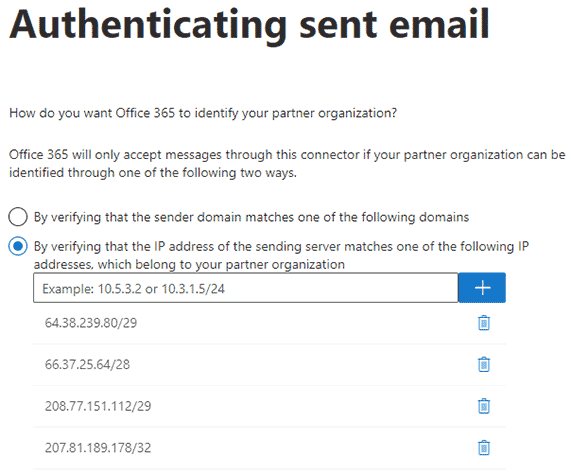Click the IP address example input field

click(x=245, y=288)
